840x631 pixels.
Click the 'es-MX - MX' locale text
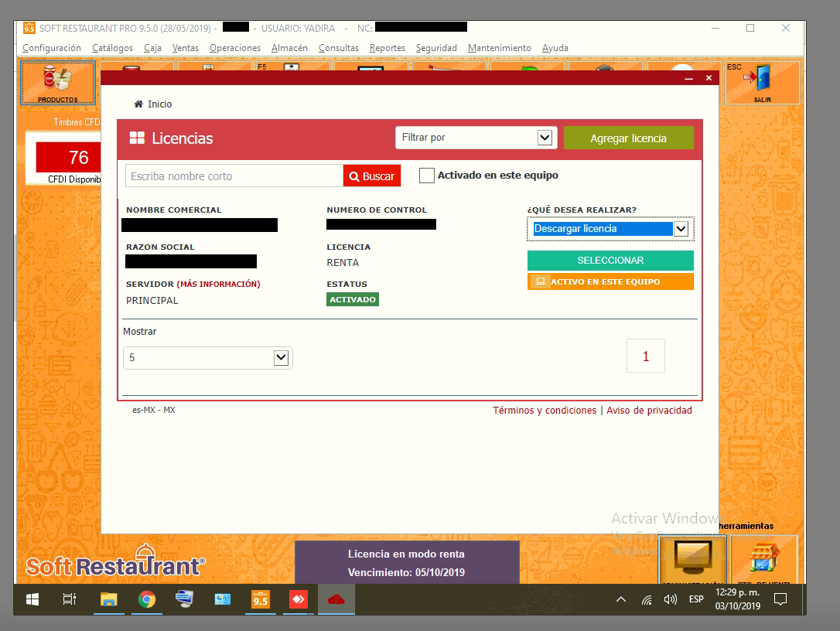pyautogui.click(x=154, y=410)
